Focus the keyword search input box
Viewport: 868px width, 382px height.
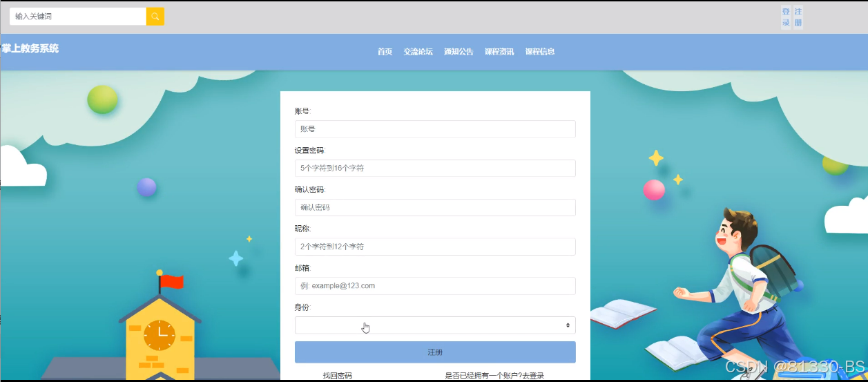(x=78, y=16)
